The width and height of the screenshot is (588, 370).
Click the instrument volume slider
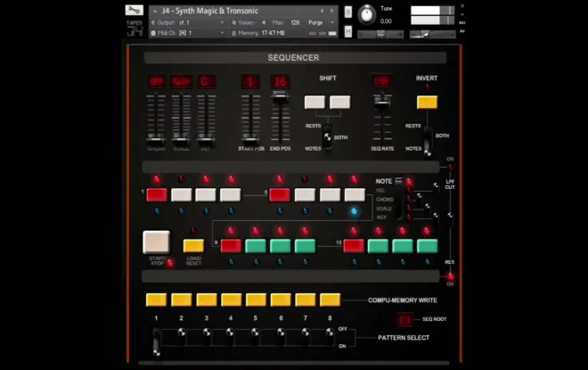click(432, 35)
